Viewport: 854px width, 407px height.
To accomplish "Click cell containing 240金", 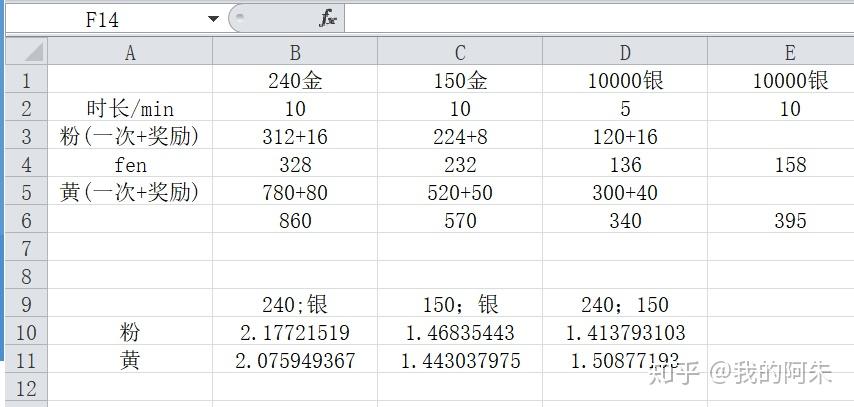I will click(295, 80).
